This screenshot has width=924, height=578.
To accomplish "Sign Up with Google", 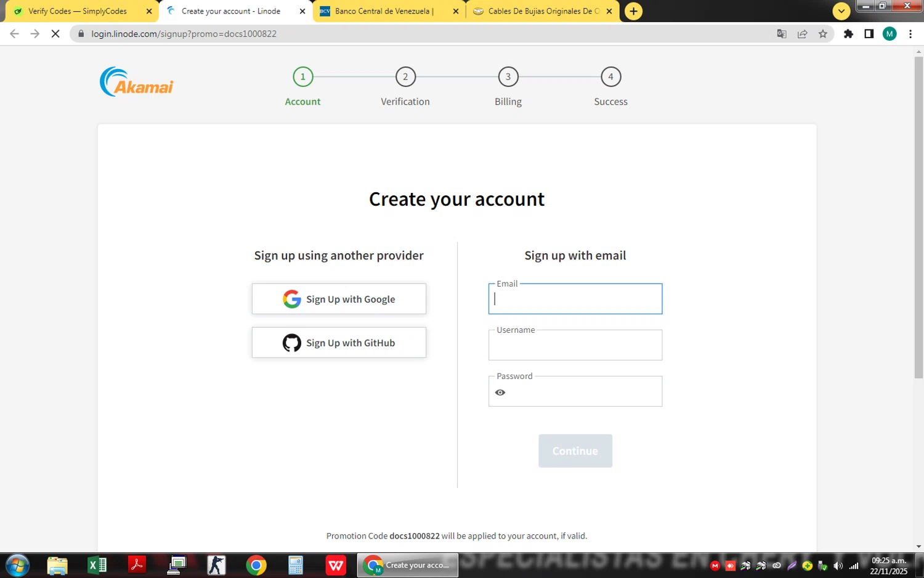I will click(339, 299).
